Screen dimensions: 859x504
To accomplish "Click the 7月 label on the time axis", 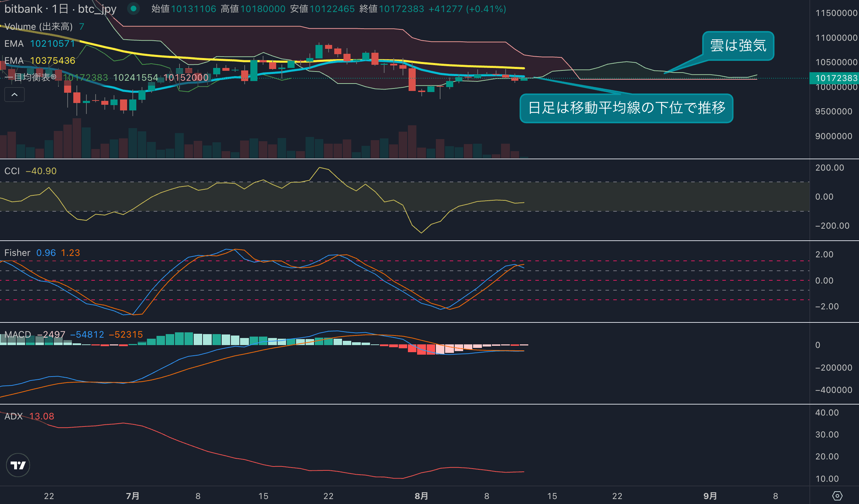I will (x=132, y=496).
